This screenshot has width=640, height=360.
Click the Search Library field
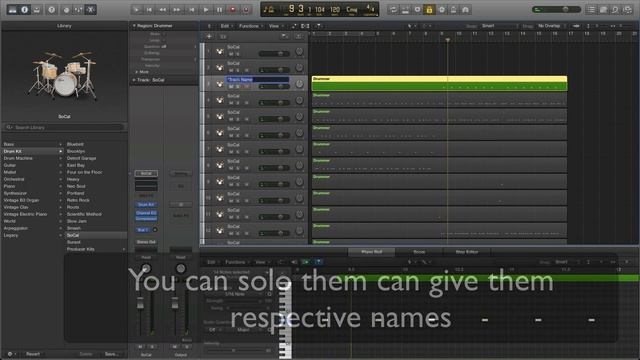(64, 127)
